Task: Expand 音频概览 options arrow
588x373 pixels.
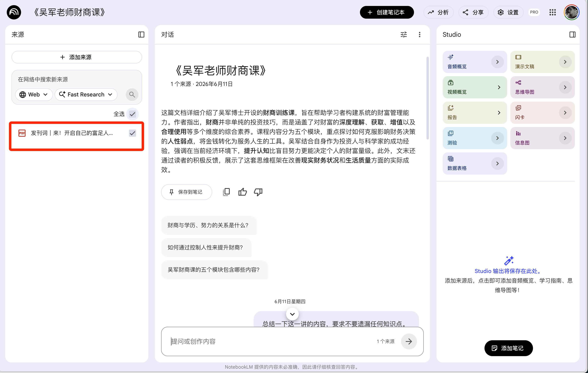Action: point(497,62)
